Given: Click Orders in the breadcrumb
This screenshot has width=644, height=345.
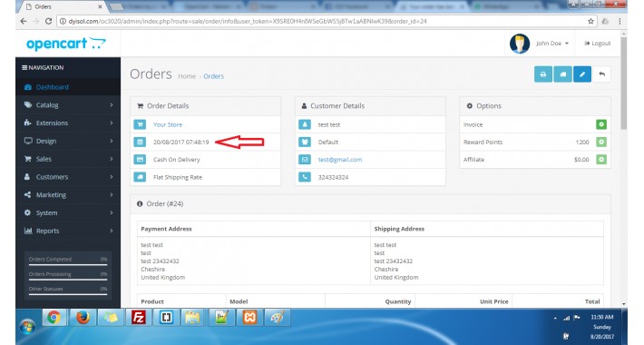Looking at the screenshot, I should click(213, 76).
